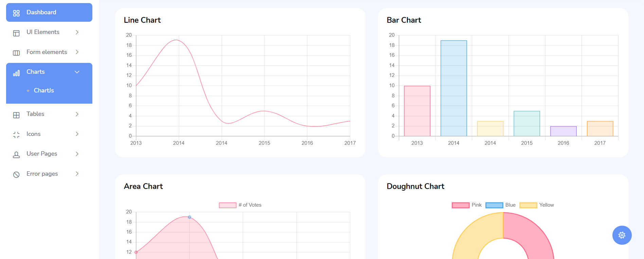
Task: Click the Bar Chart heading
Action: point(404,20)
